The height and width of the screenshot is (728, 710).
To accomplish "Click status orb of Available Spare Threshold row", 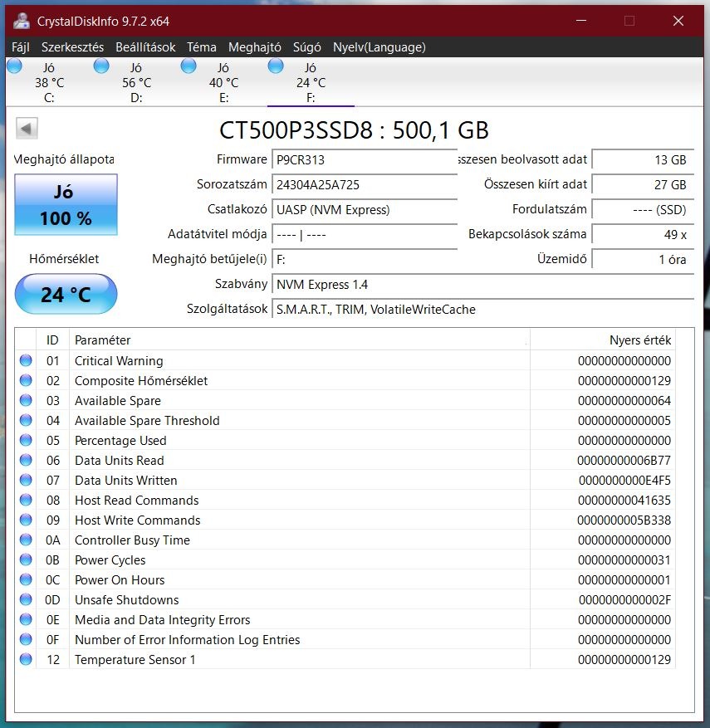I will click(26, 420).
